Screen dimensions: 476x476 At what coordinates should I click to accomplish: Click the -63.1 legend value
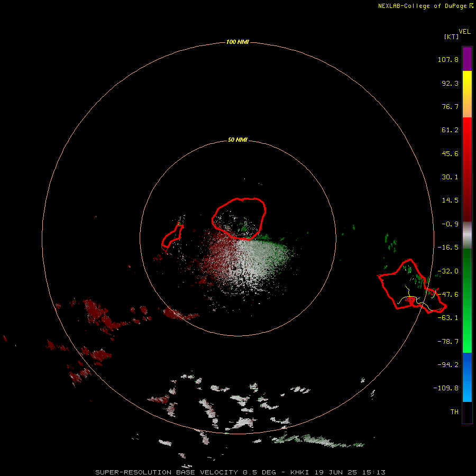[x=448, y=318]
